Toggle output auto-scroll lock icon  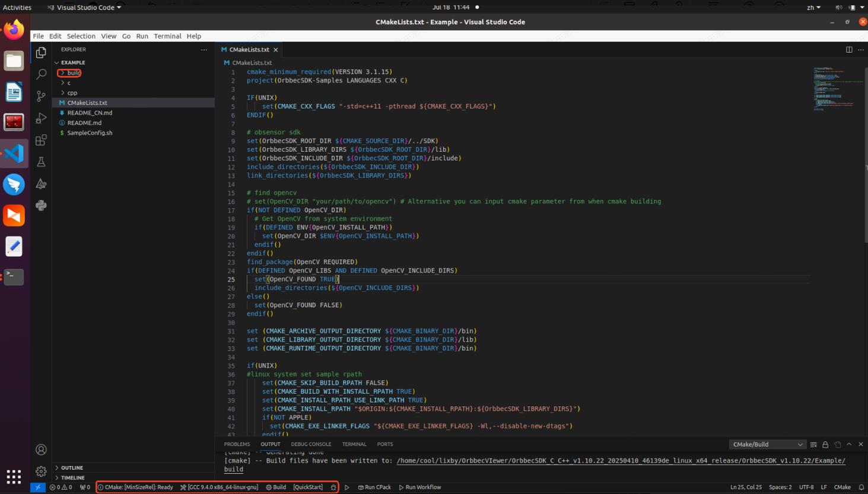(x=825, y=444)
